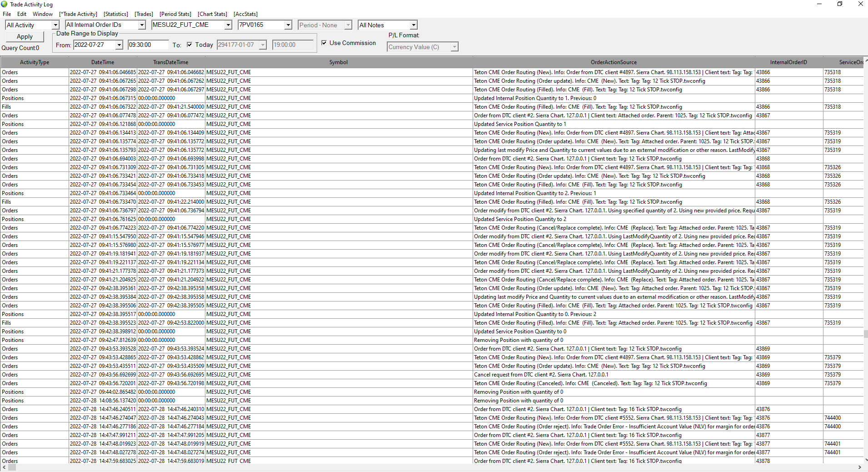Open the Window menu
This screenshot has width=868, height=472.
43,14
